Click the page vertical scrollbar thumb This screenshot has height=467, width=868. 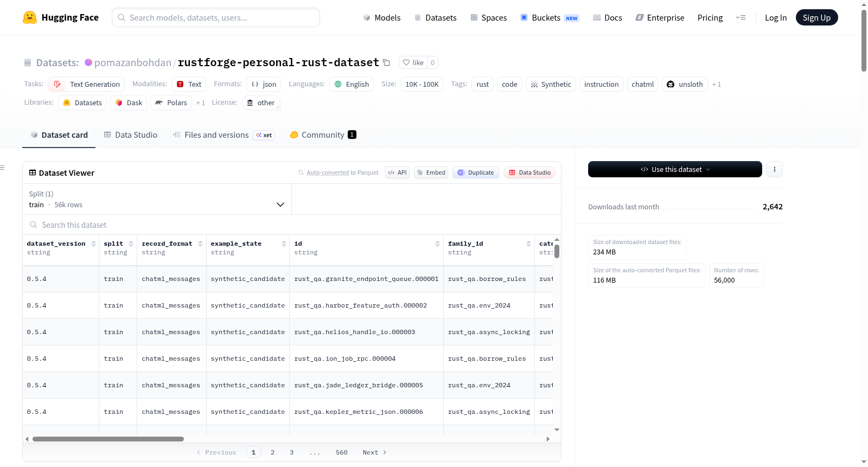[x=864, y=41]
